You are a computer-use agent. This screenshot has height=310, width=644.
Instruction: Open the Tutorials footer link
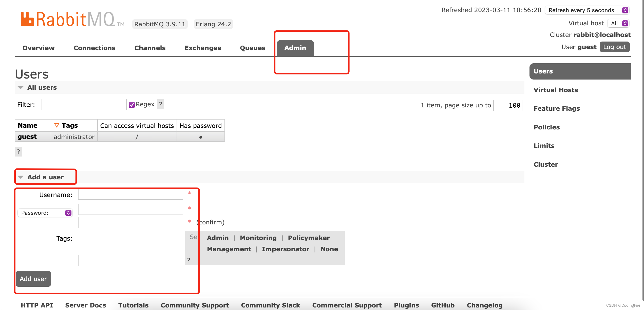(134, 305)
